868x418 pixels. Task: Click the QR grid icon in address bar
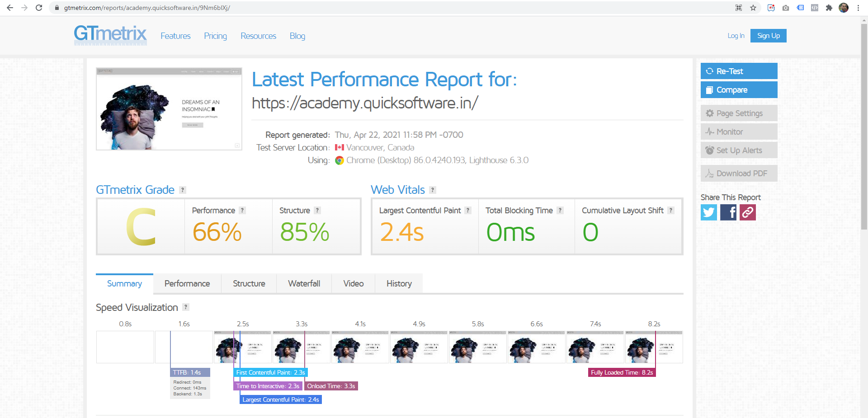point(739,8)
